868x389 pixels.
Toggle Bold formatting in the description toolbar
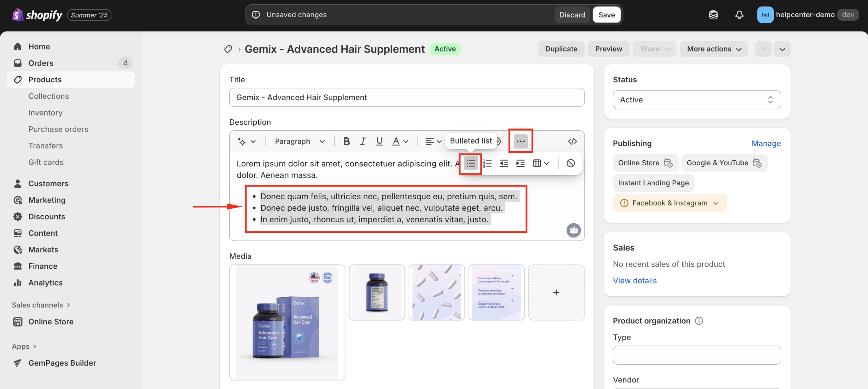point(346,141)
